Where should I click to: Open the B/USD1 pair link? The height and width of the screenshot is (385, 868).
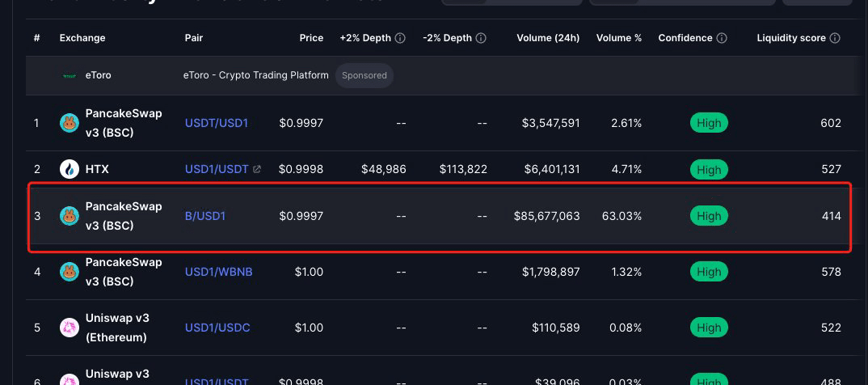[205, 215]
